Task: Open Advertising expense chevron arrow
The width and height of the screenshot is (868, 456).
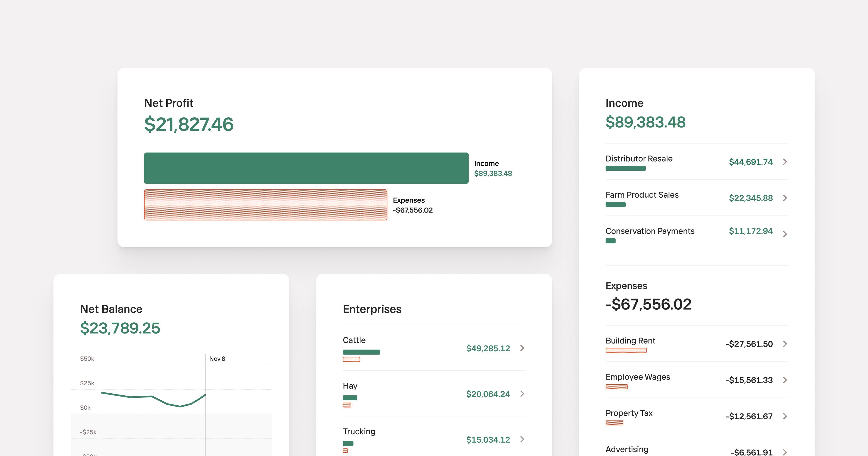Action: tap(785, 452)
